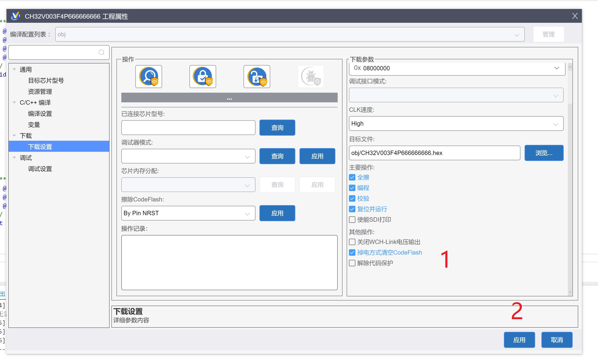Click the MounRiver logo in title bar

[16, 16]
